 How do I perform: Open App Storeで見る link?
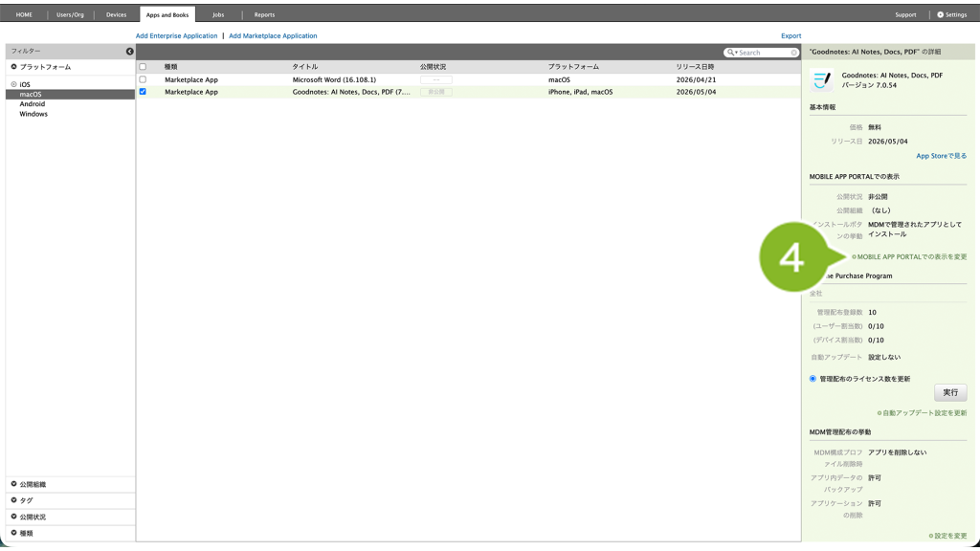tap(942, 156)
